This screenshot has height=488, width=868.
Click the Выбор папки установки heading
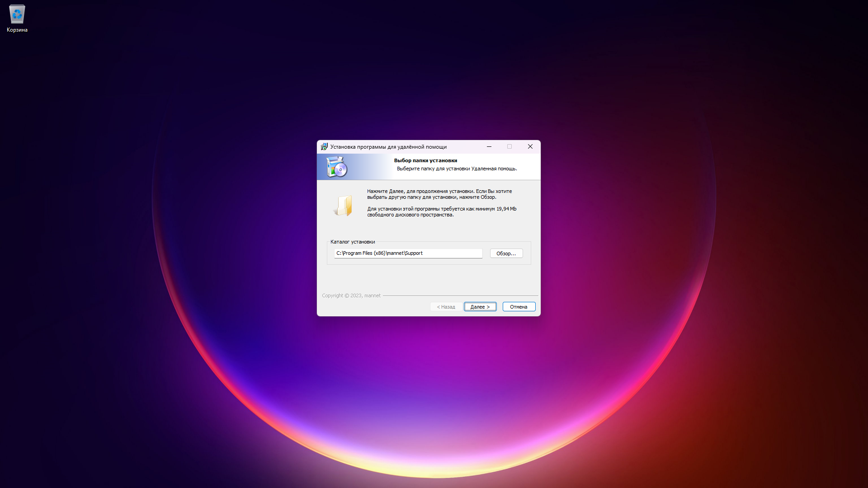(425, 160)
